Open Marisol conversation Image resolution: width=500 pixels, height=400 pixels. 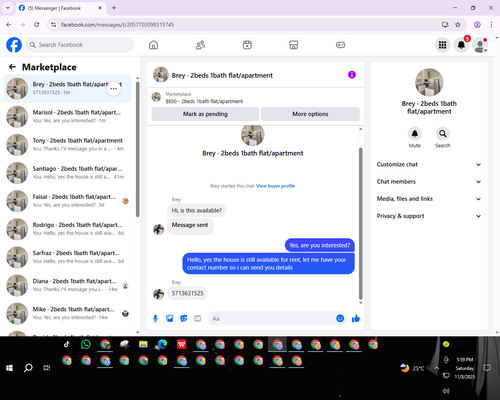(67, 117)
